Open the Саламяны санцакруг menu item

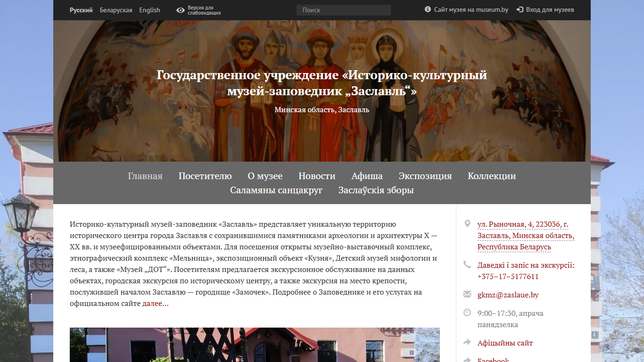click(x=276, y=190)
